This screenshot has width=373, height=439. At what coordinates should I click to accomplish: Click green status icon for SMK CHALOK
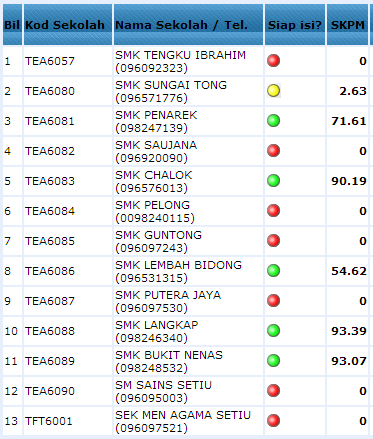point(273,181)
